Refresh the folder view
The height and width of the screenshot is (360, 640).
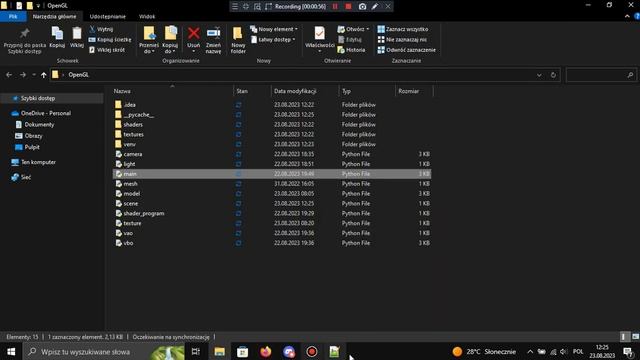(x=553, y=75)
